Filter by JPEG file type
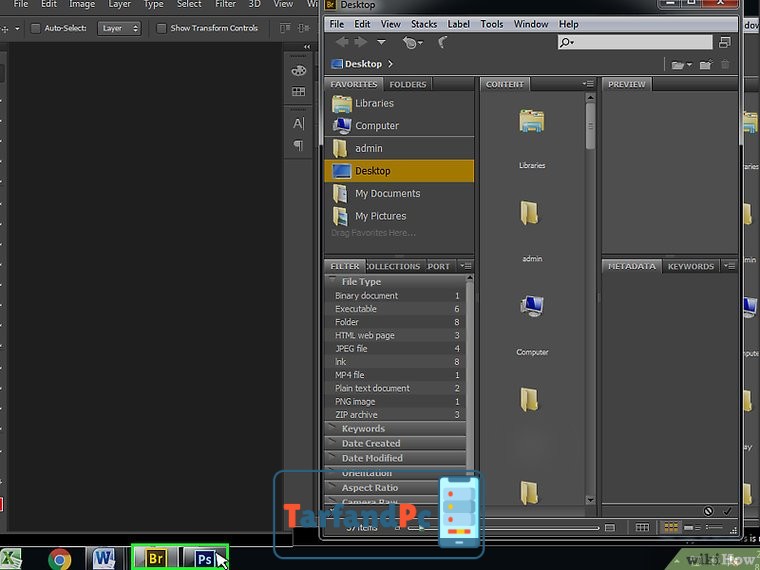The image size is (760, 570). 395,348
